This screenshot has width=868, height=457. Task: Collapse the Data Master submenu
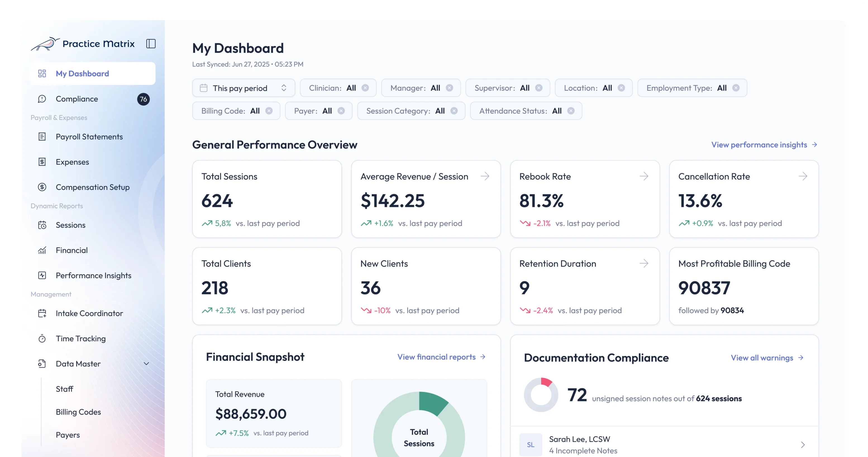point(146,364)
